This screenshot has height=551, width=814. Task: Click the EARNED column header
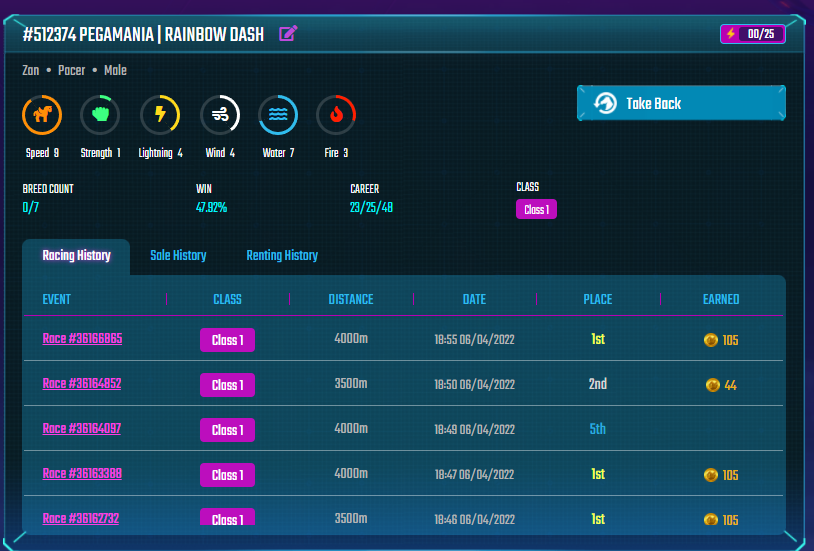click(721, 299)
